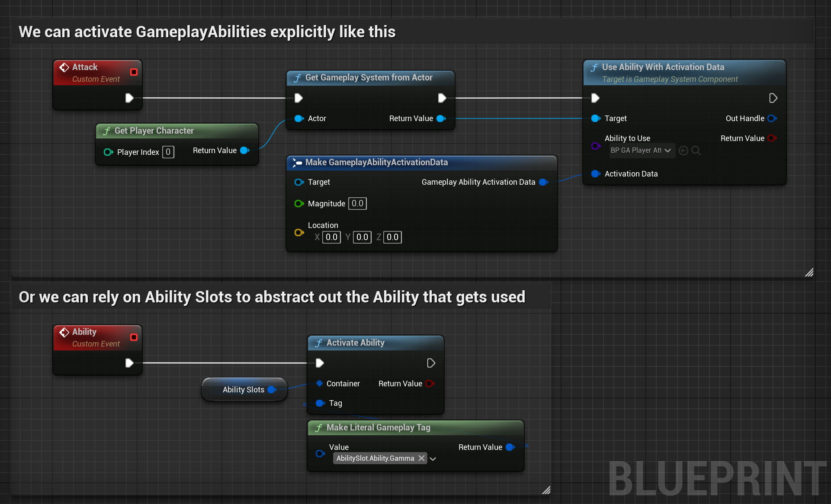831x504 pixels.
Task: Click the Ability event red delegate pin
Action: pyautogui.click(x=134, y=337)
